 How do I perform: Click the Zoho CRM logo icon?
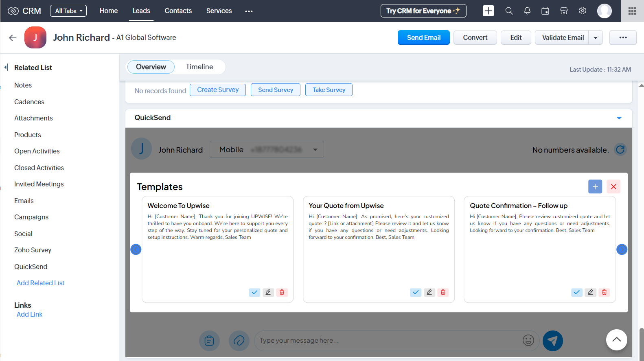pyautogui.click(x=13, y=11)
